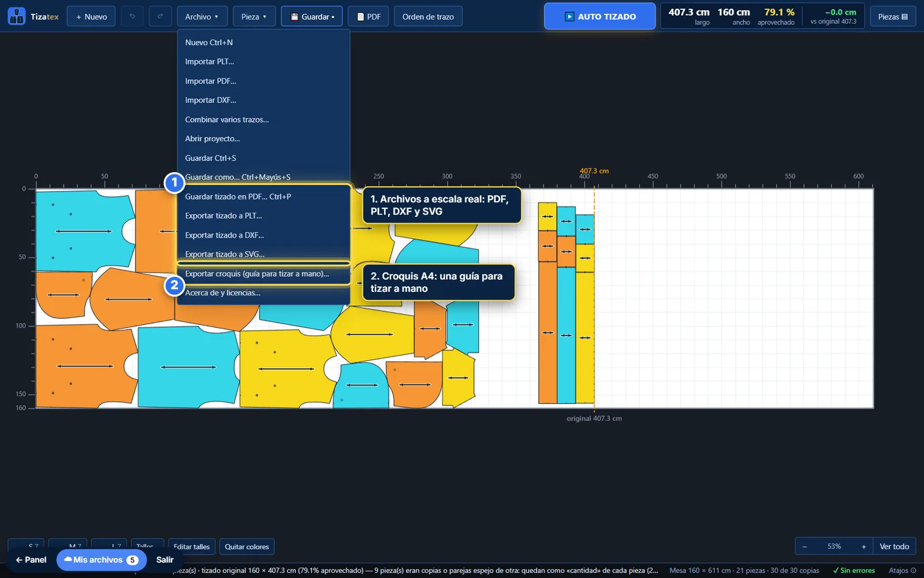Expand the Pieza dropdown menu
The width and height of the screenshot is (924, 578).
(x=254, y=17)
